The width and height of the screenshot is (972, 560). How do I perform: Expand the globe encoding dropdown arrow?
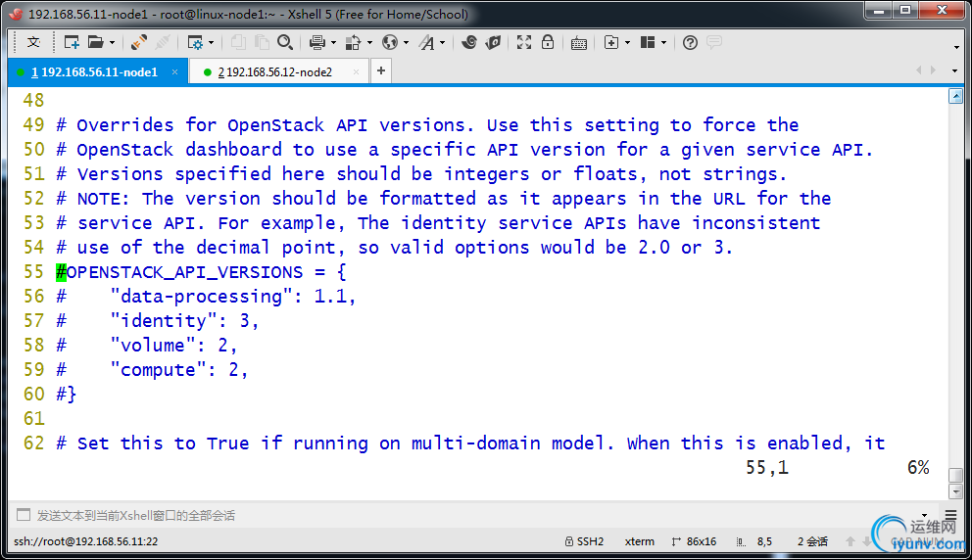[x=406, y=43]
